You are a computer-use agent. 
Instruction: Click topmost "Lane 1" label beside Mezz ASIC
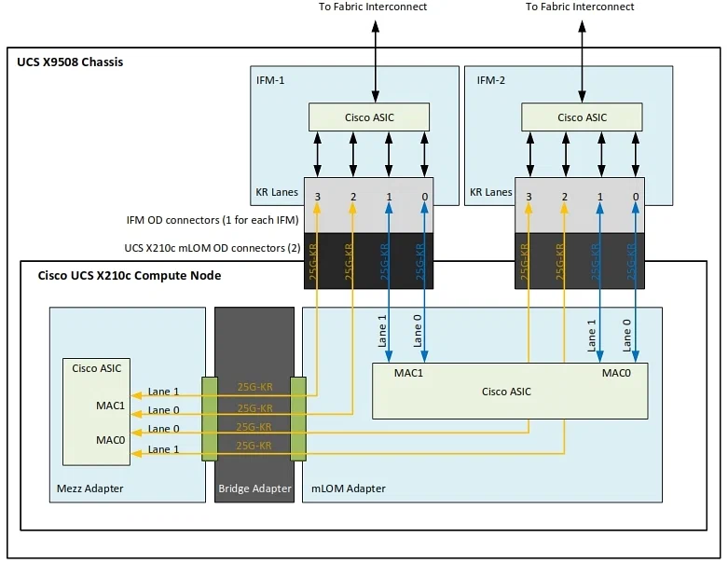click(x=163, y=392)
